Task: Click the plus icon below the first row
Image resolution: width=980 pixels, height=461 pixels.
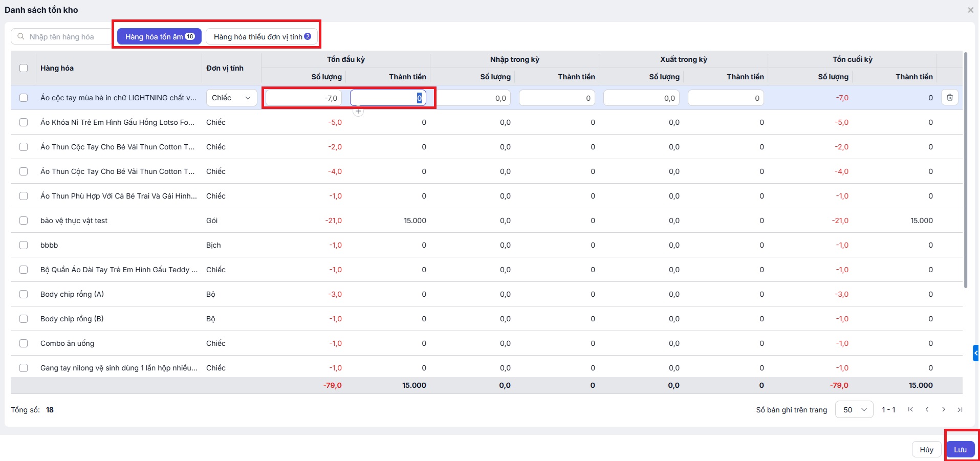Action: pos(358,111)
